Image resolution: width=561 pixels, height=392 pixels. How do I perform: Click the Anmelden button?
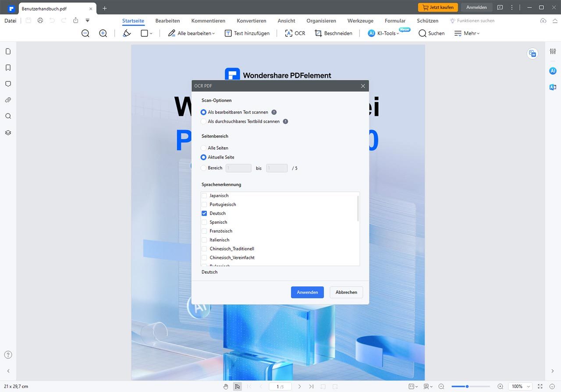(476, 7)
